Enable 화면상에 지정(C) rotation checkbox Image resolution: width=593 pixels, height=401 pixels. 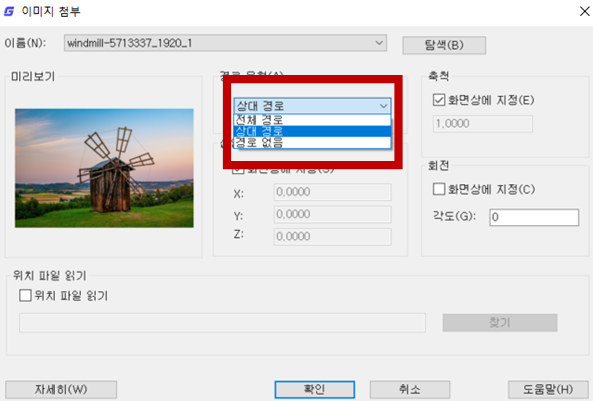(x=439, y=189)
